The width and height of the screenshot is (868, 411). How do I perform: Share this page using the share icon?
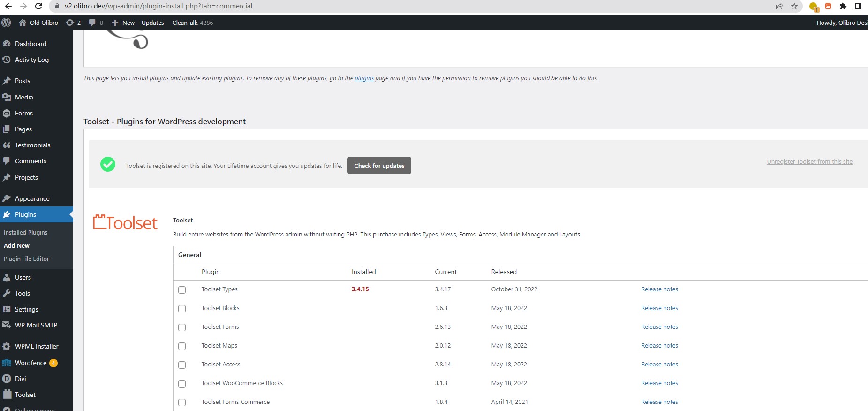[x=779, y=6]
